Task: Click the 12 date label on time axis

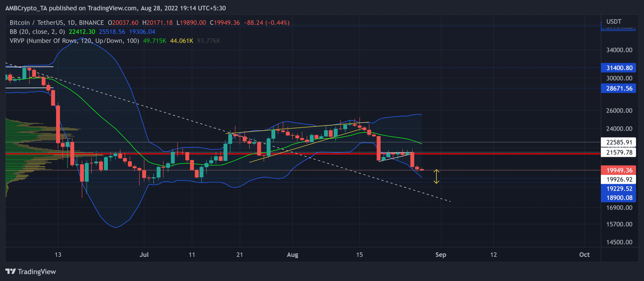Action: click(x=494, y=255)
